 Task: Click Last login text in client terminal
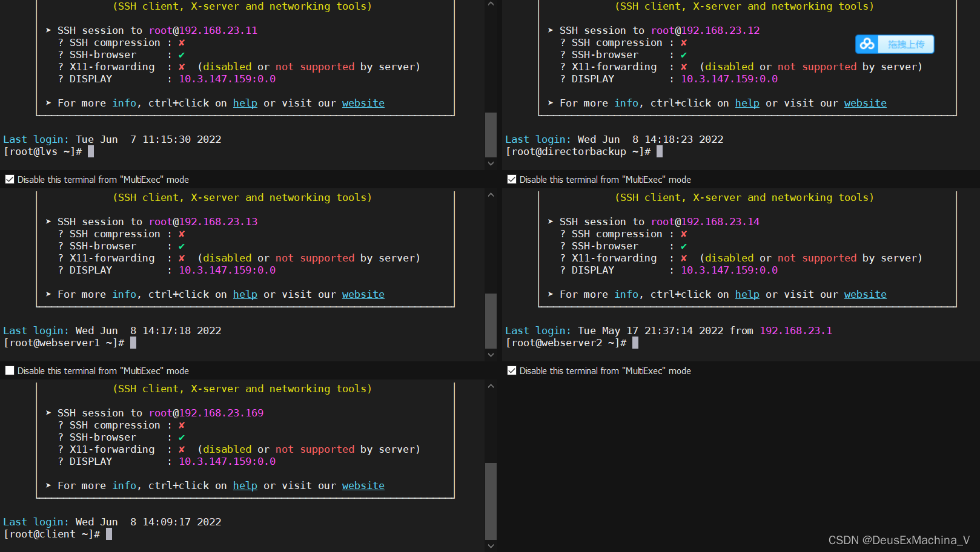point(36,522)
